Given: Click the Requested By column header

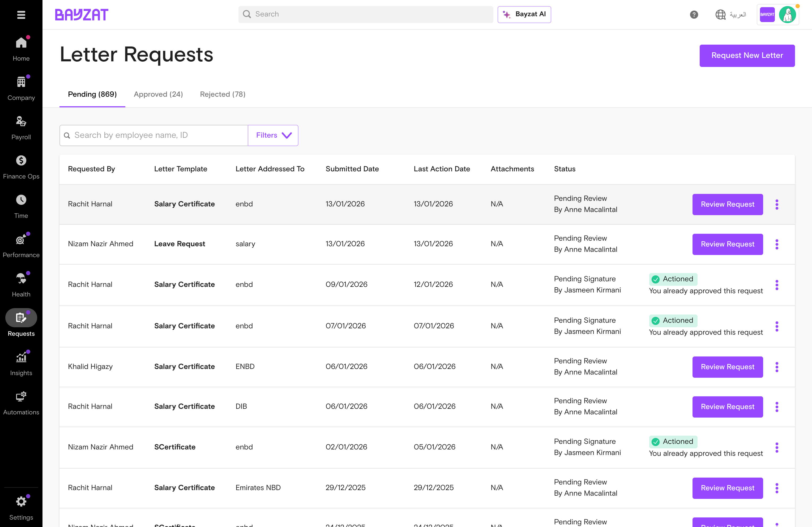Looking at the screenshot, I should [x=91, y=169].
